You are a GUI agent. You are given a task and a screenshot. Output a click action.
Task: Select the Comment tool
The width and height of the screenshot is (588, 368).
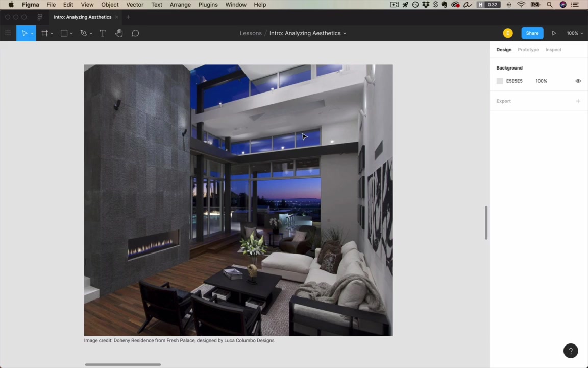135,33
